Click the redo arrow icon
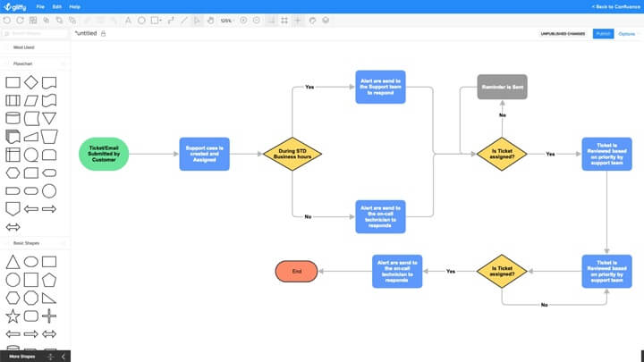 click(x=20, y=20)
